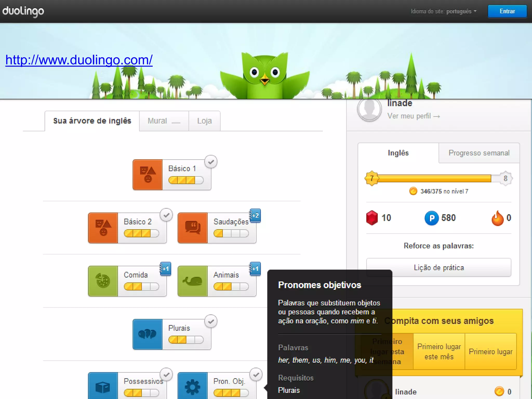
Task: Click the checkmark badge on Possessivos
Action: click(166, 375)
